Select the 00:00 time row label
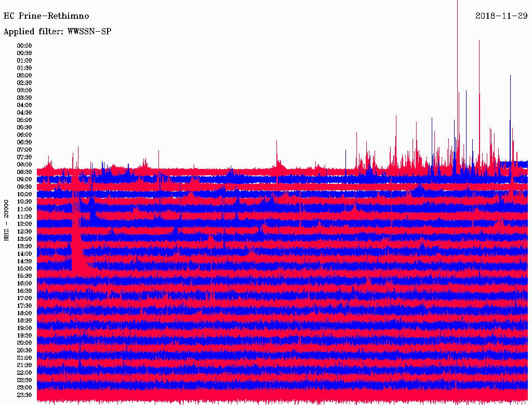The image size is (532, 405). click(24, 46)
